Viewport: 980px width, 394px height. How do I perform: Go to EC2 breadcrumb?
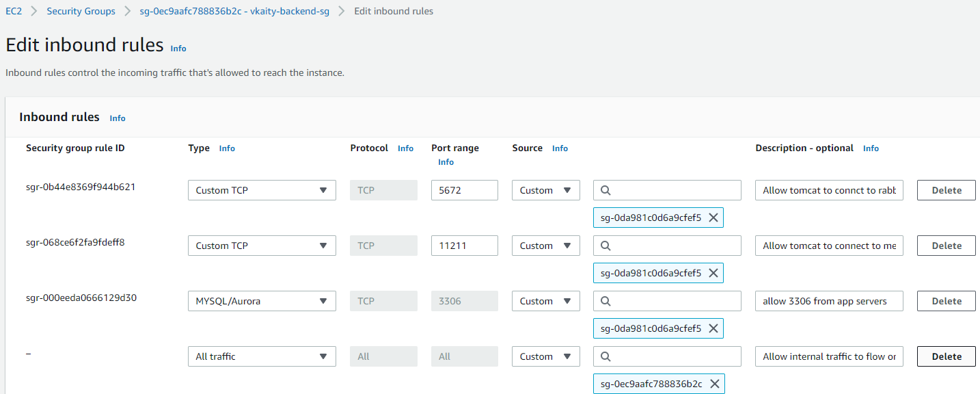coord(14,11)
